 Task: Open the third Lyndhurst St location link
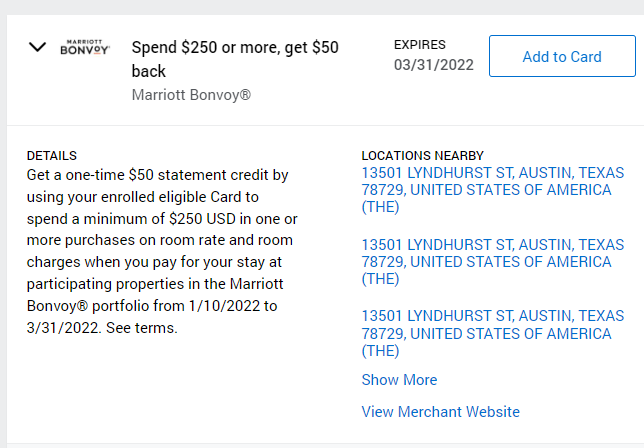492,333
